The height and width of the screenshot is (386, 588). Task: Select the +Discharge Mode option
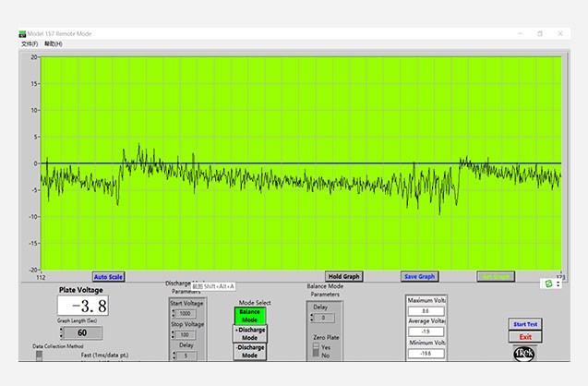click(x=249, y=333)
